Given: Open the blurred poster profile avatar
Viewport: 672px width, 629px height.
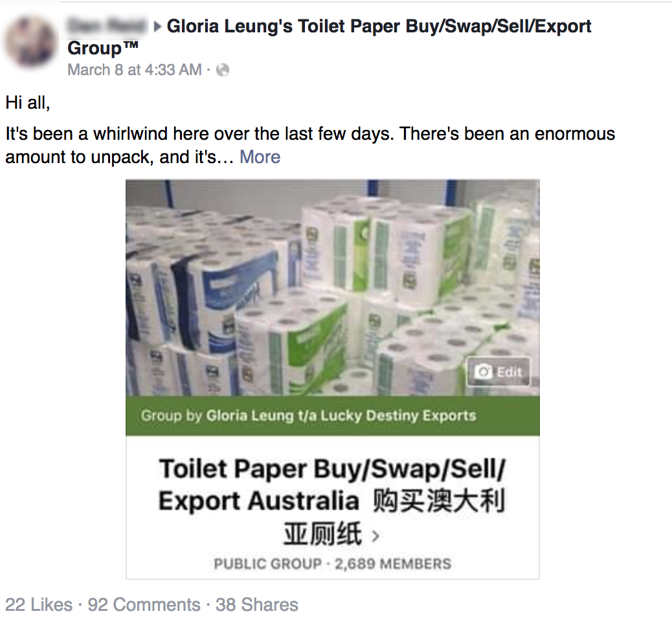Looking at the screenshot, I should pos(30,42).
